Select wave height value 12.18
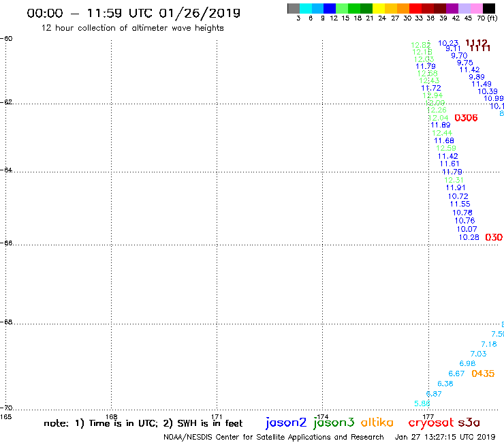504x443 pixels. [422, 52]
